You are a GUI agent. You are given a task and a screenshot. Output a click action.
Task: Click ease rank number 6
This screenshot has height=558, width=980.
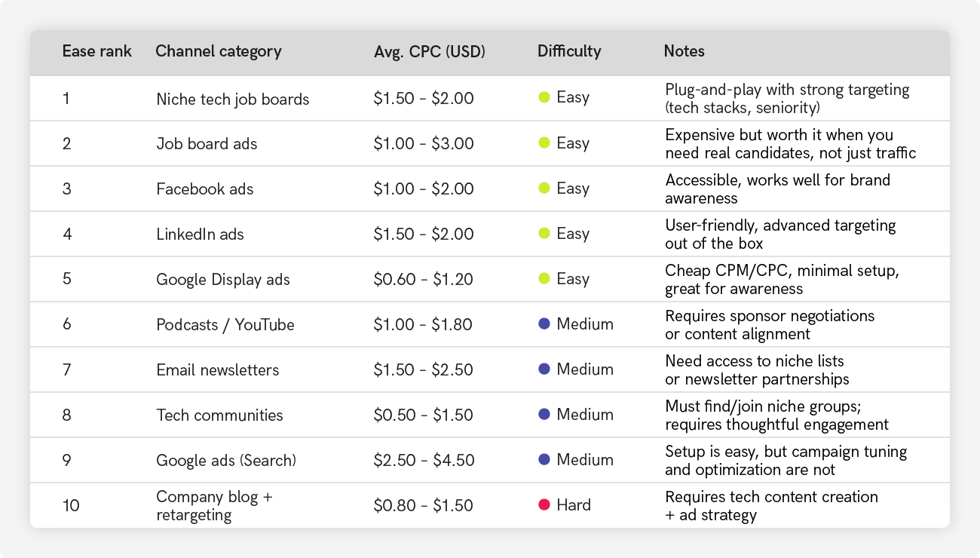point(66,324)
